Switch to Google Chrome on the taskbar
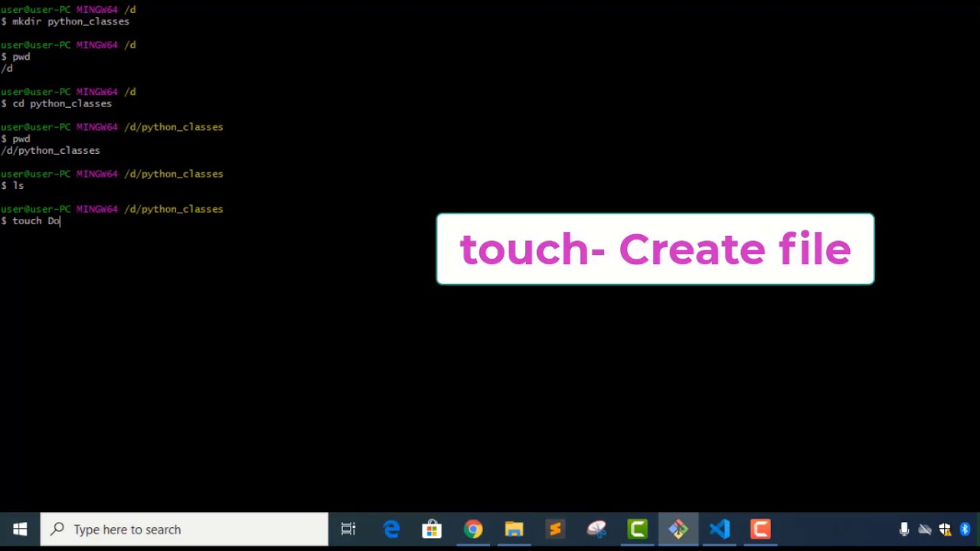This screenshot has height=551, width=980. click(473, 530)
